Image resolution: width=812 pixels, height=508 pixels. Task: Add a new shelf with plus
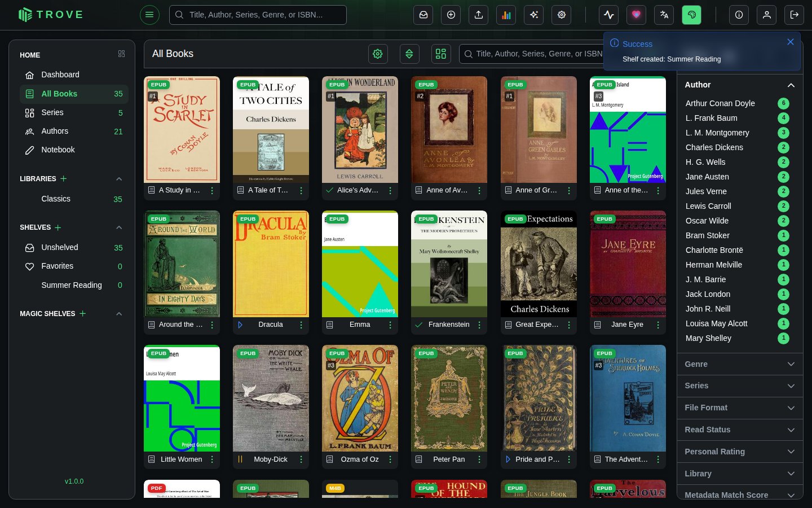58,227
